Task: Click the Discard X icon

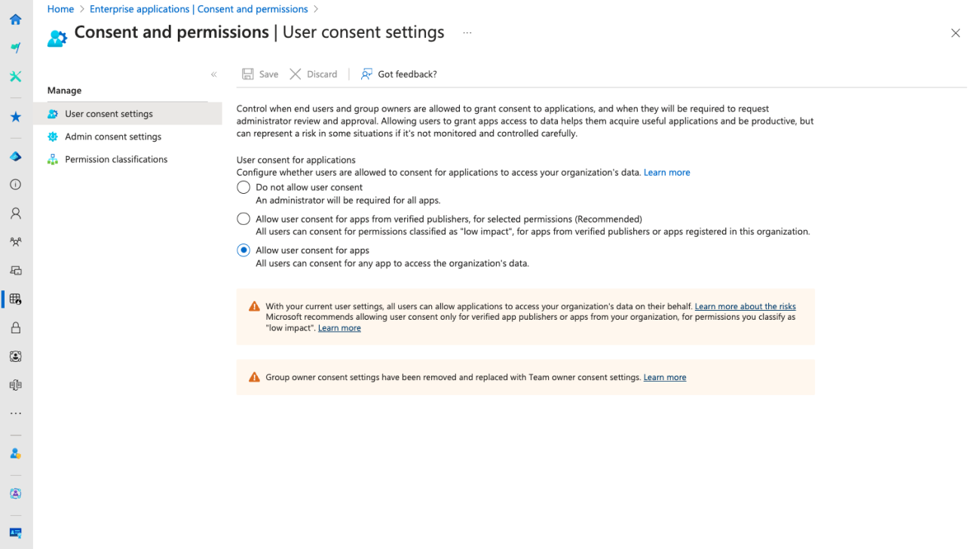Action: pyautogui.click(x=296, y=74)
